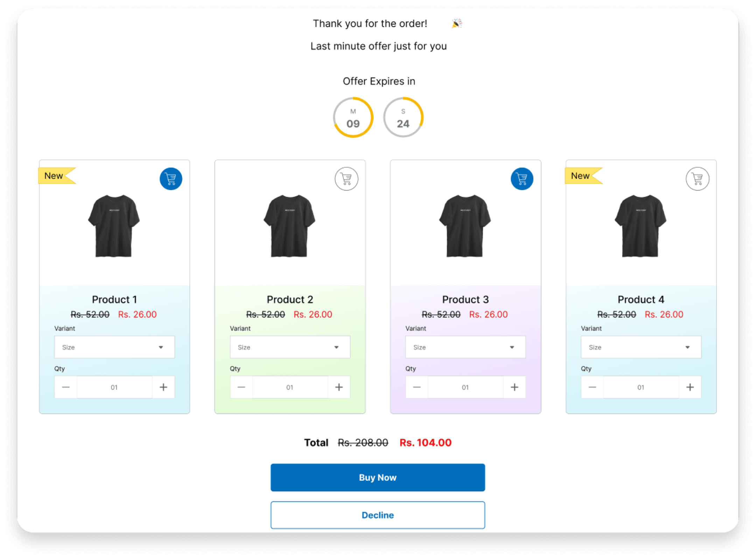The height and width of the screenshot is (558, 756).
Task: Click the add-to-cart icon on Product 2
Action: [346, 178]
